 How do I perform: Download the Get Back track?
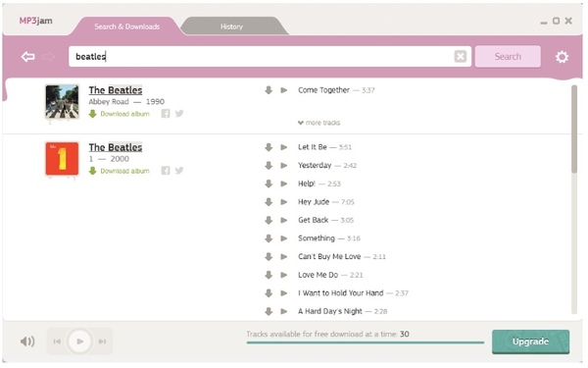tap(269, 220)
